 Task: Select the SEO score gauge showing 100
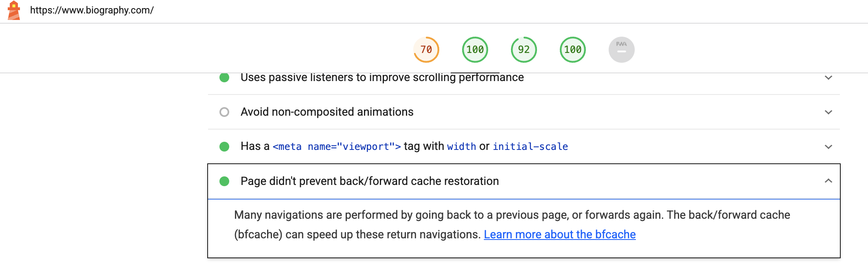[572, 49]
